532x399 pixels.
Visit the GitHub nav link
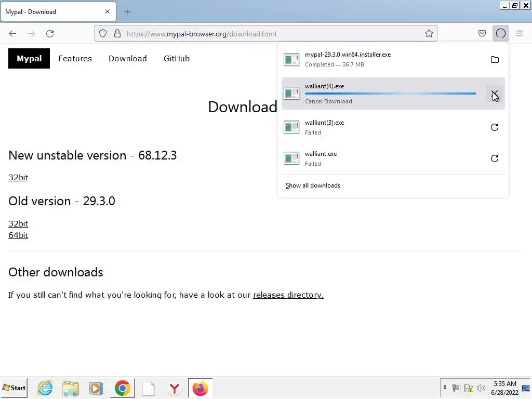point(177,58)
